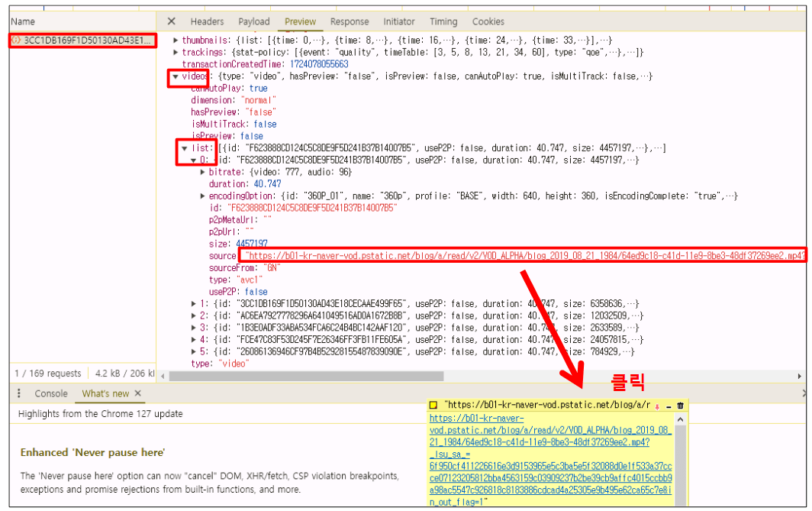Click the p2pMetaUrl empty string value
The image size is (812, 511).
[x=267, y=220]
